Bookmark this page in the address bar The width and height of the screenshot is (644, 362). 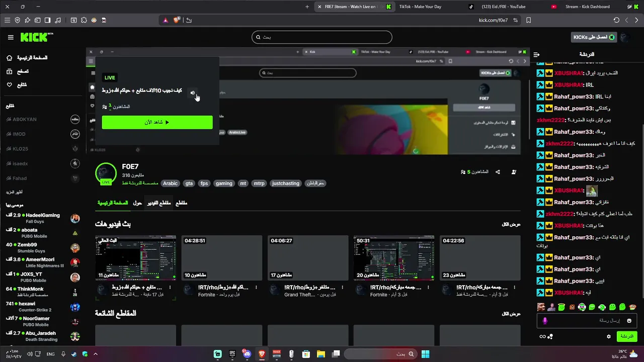pyautogui.click(x=528, y=20)
